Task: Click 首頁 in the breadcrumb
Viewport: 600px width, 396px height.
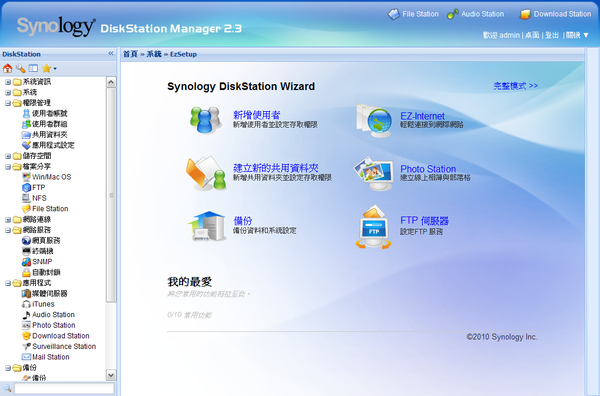Action: click(x=130, y=54)
